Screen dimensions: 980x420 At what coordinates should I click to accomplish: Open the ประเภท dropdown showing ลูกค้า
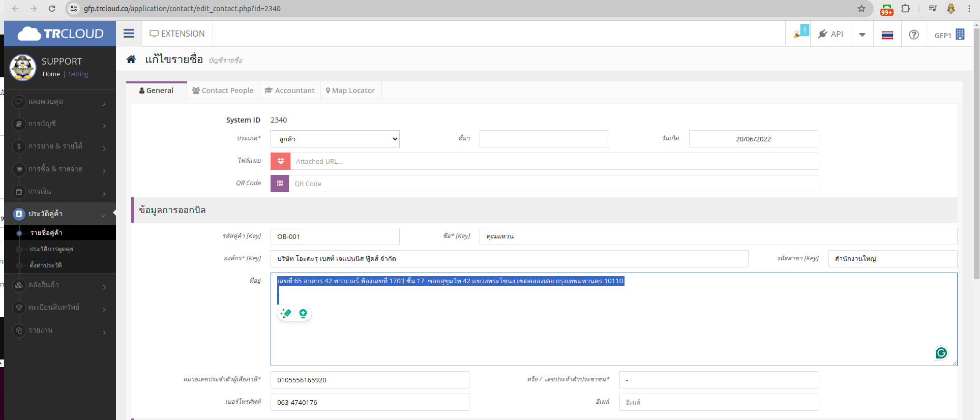click(335, 139)
